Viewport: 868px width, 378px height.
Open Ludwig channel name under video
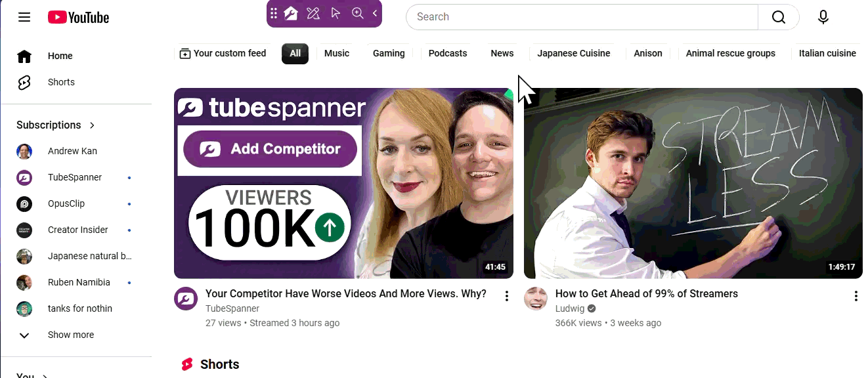point(570,308)
